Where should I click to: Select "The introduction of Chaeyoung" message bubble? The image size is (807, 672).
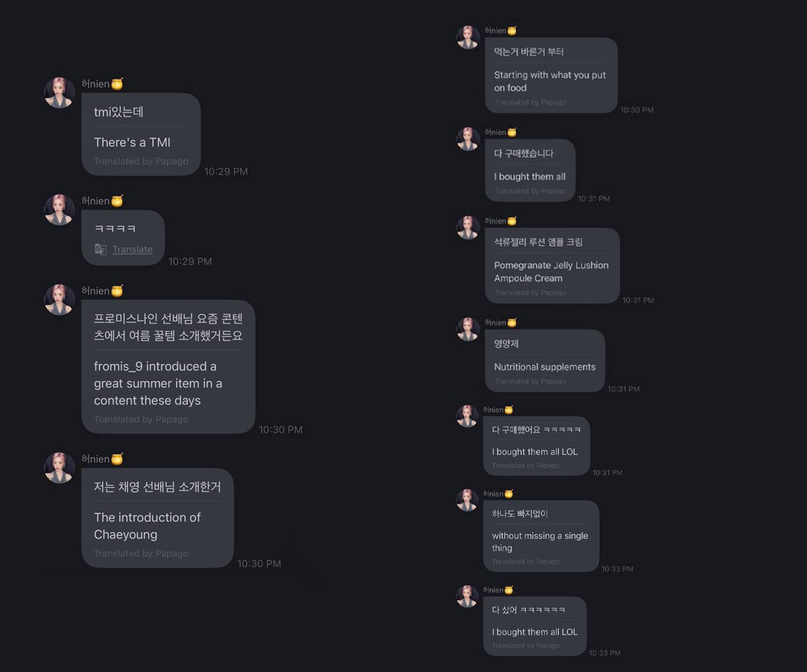pyautogui.click(x=157, y=517)
